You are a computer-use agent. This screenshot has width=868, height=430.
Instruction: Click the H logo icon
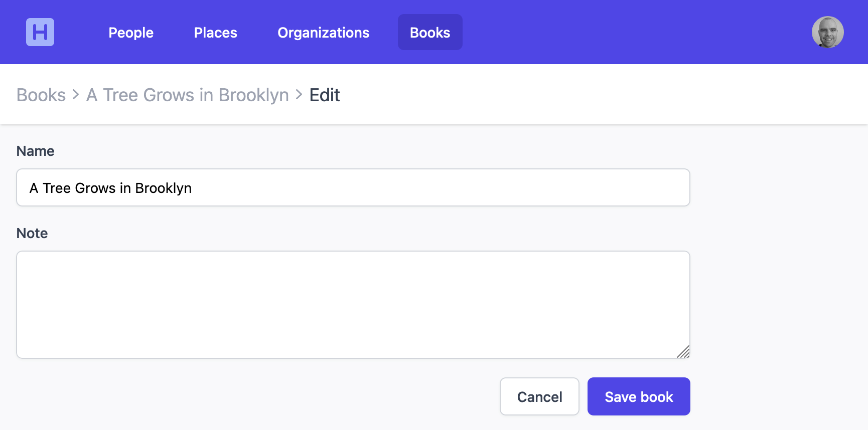click(40, 32)
